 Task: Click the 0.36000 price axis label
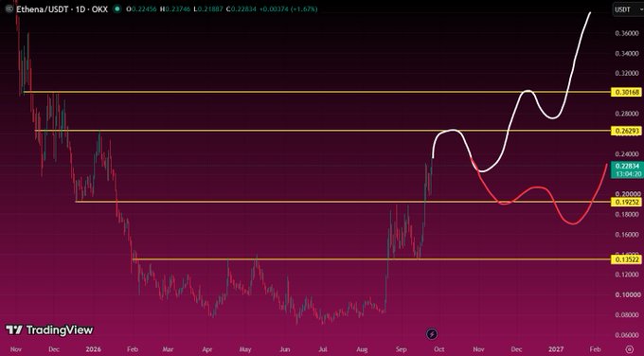click(x=627, y=33)
